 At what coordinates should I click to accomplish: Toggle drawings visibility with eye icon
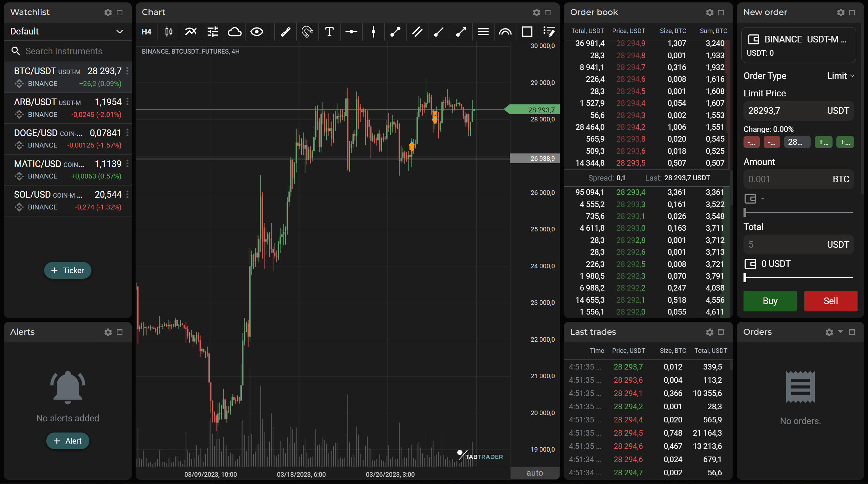click(x=257, y=32)
